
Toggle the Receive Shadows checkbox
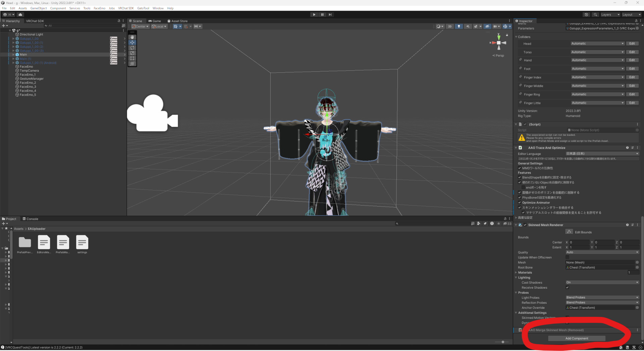click(567, 288)
